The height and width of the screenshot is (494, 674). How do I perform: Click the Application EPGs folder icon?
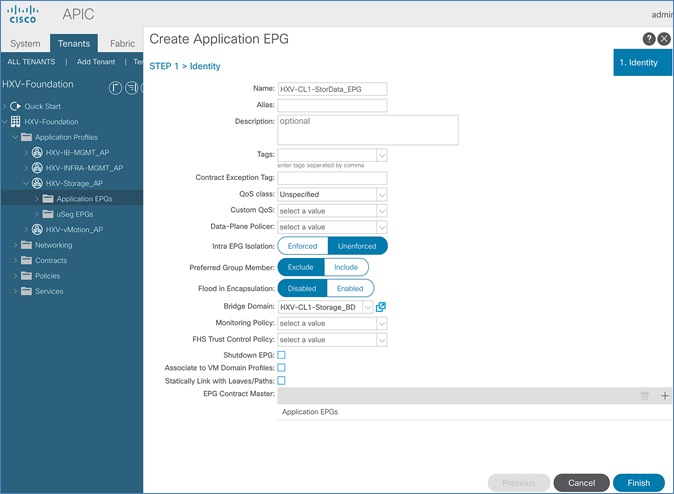pyautogui.click(x=48, y=199)
